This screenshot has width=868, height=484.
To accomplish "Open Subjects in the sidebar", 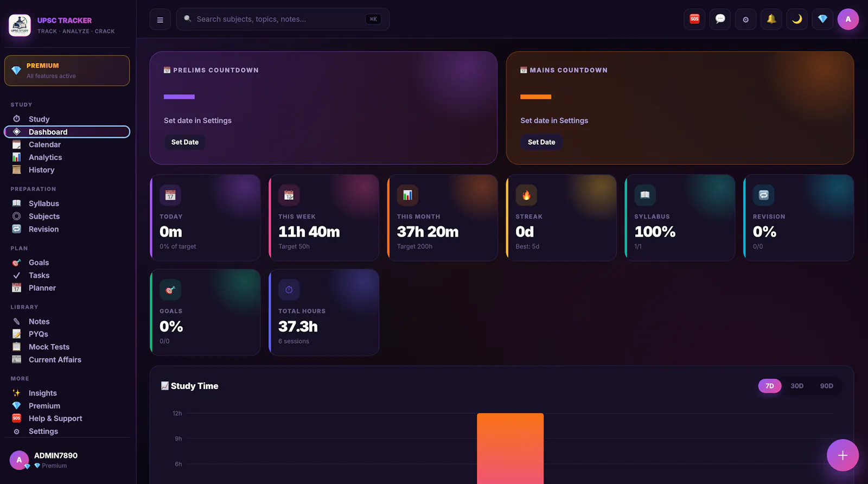I will tap(67, 216).
